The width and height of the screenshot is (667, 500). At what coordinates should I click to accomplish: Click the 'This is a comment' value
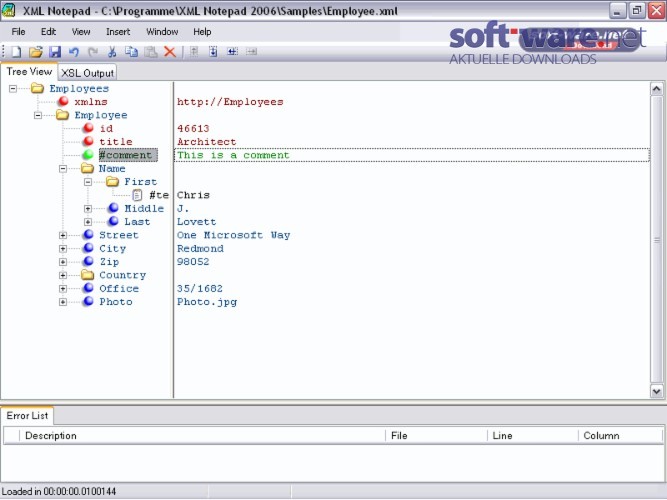(233, 155)
